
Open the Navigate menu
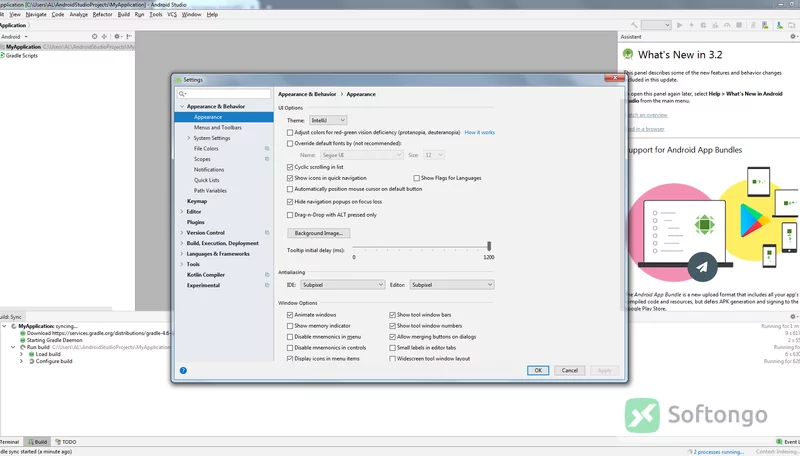tap(36, 14)
